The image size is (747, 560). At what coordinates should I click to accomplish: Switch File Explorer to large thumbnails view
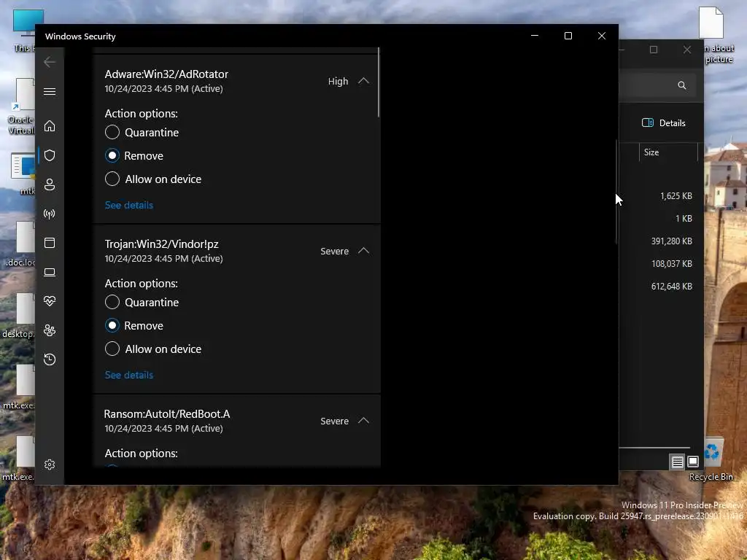click(693, 462)
